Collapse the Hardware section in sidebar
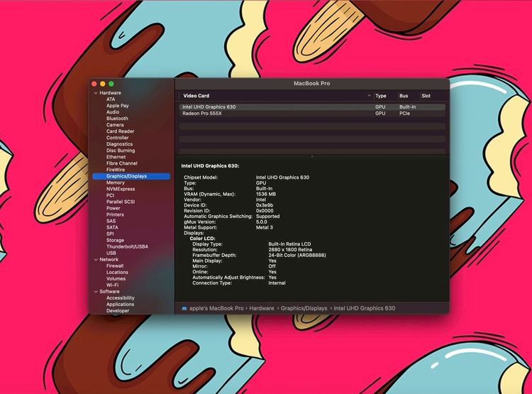Viewport: 532px width, 394px height. [x=95, y=93]
